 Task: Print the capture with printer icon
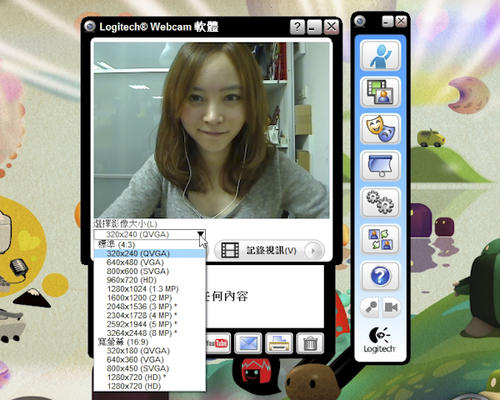(279, 343)
